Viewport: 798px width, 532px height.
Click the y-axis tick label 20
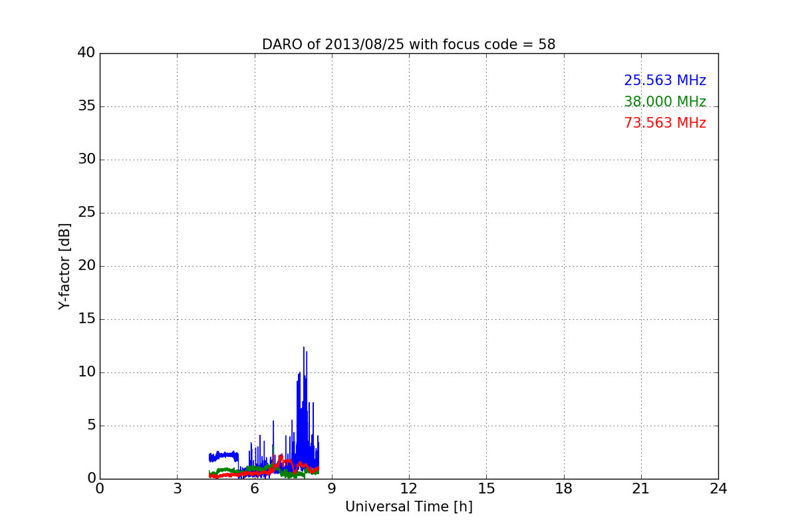86,266
